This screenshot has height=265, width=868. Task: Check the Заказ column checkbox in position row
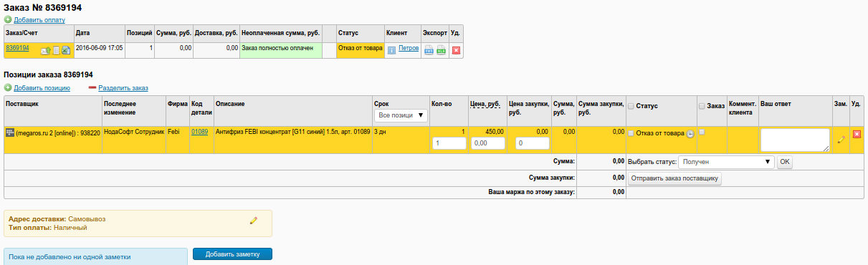coord(702,132)
